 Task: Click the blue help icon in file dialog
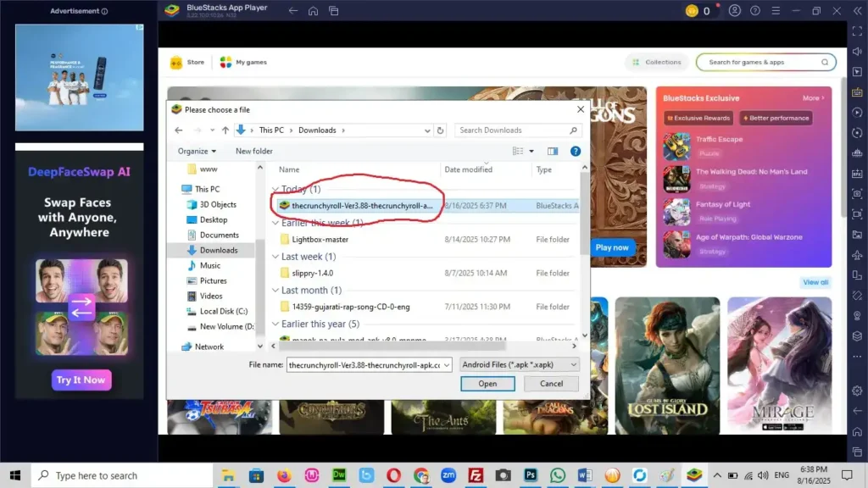pos(576,151)
